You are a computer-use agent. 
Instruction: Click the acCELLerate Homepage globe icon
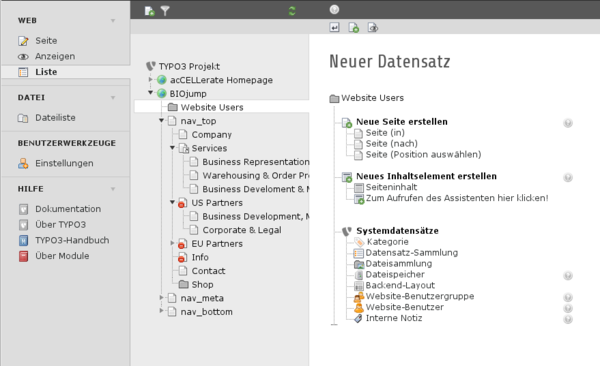[162, 80]
